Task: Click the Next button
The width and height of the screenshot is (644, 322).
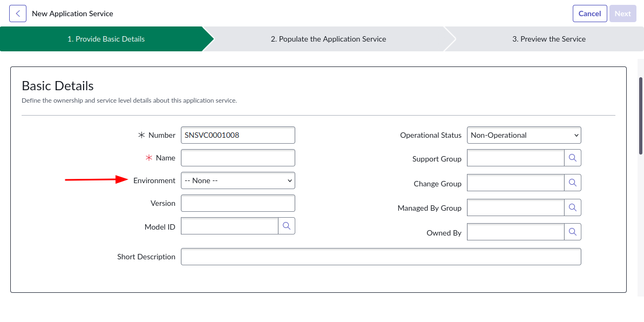Action: [622, 14]
